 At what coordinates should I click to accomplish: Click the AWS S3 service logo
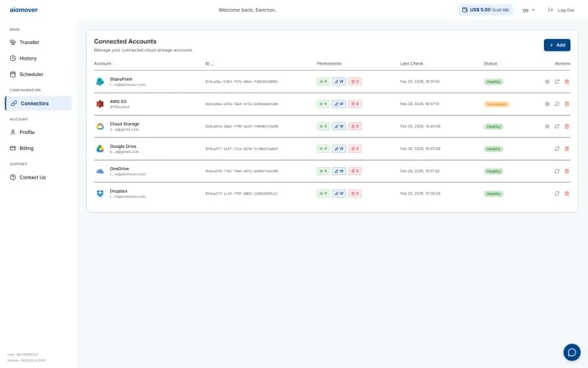pyautogui.click(x=100, y=104)
